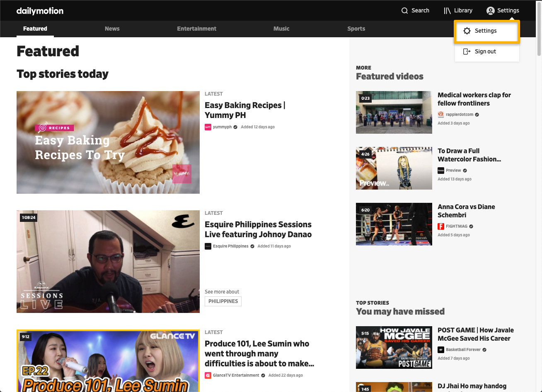Click the Basketball Forever channel name

click(x=463, y=350)
